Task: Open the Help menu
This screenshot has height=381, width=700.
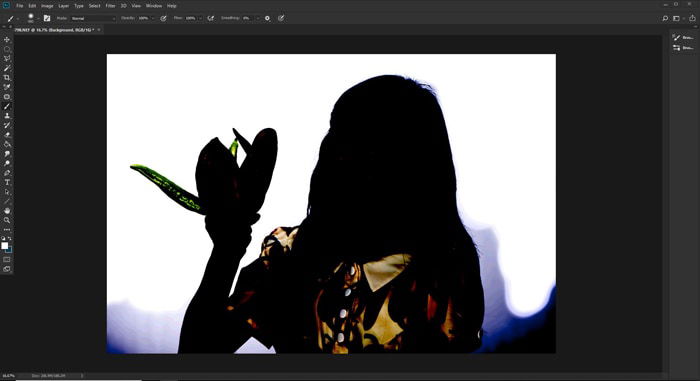Action: click(171, 6)
